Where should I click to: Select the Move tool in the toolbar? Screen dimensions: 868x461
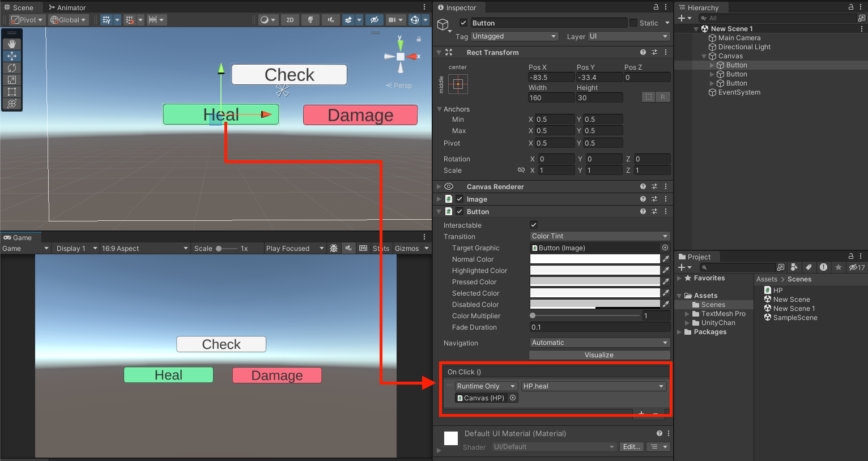(12, 56)
